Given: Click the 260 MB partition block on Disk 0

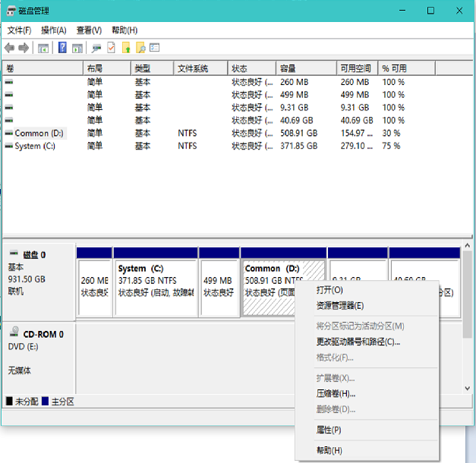Looking at the screenshot, I should click(94, 282).
